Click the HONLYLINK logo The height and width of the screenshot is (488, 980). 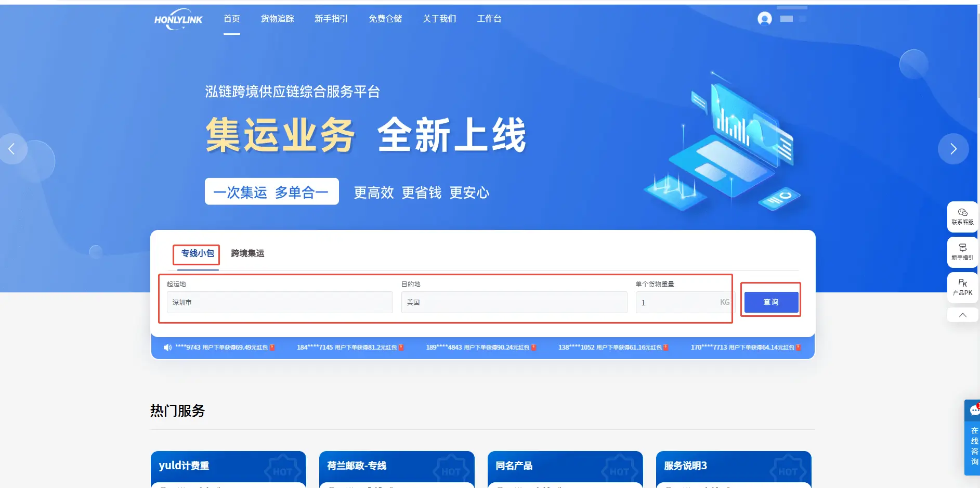click(x=178, y=19)
